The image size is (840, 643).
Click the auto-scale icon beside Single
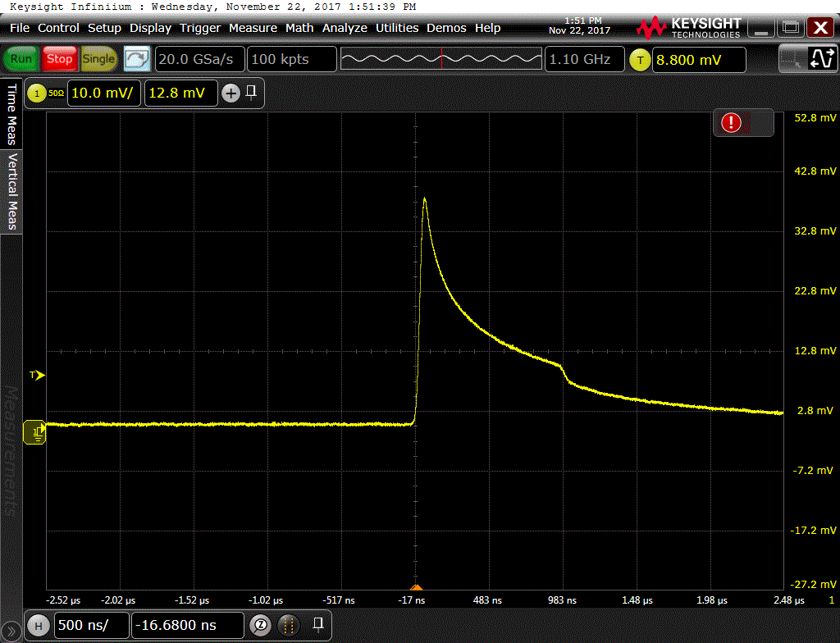coord(137,59)
